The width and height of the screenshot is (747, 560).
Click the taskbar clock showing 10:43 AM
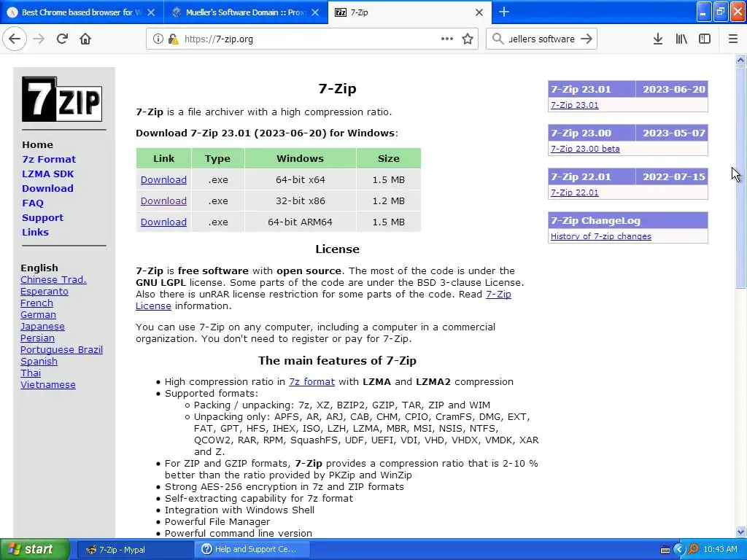[720, 550]
